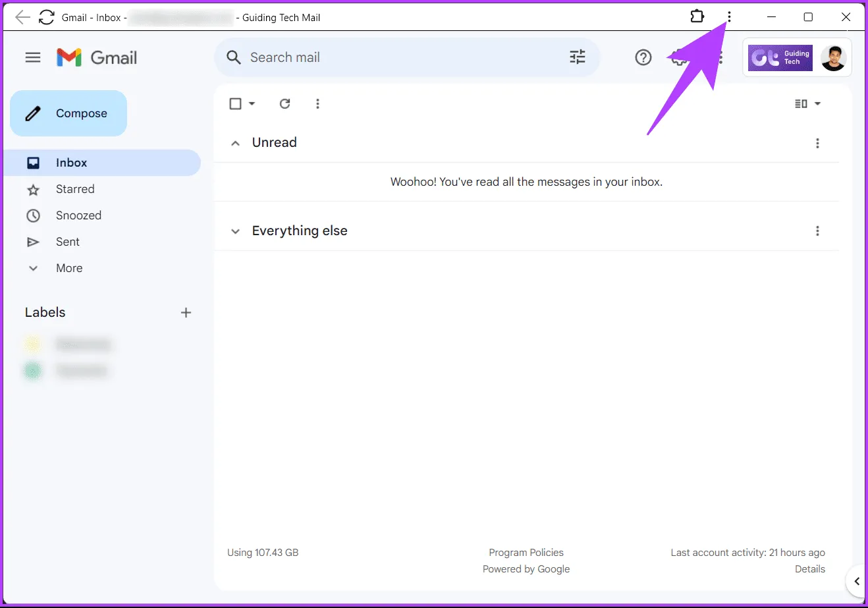Open the Inbox folder
This screenshot has height=608, width=868.
point(71,163)
